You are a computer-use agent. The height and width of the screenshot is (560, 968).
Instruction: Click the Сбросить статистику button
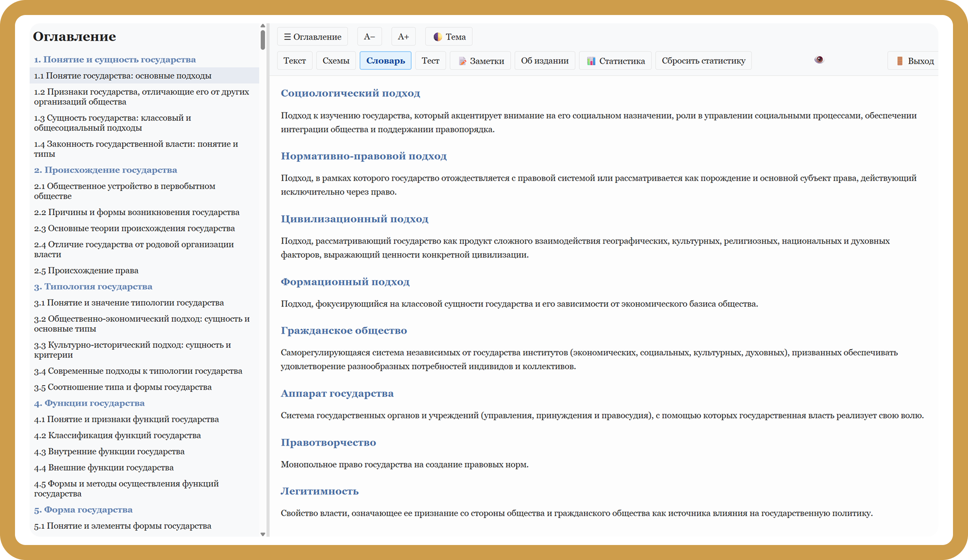pos(703,61)
